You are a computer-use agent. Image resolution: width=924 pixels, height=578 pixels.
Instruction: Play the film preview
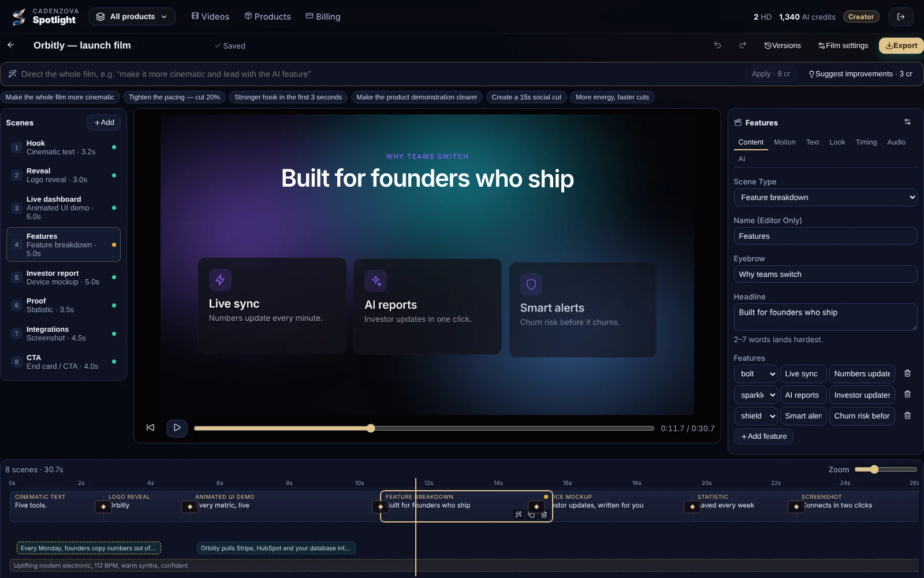[x=177, y=428]
